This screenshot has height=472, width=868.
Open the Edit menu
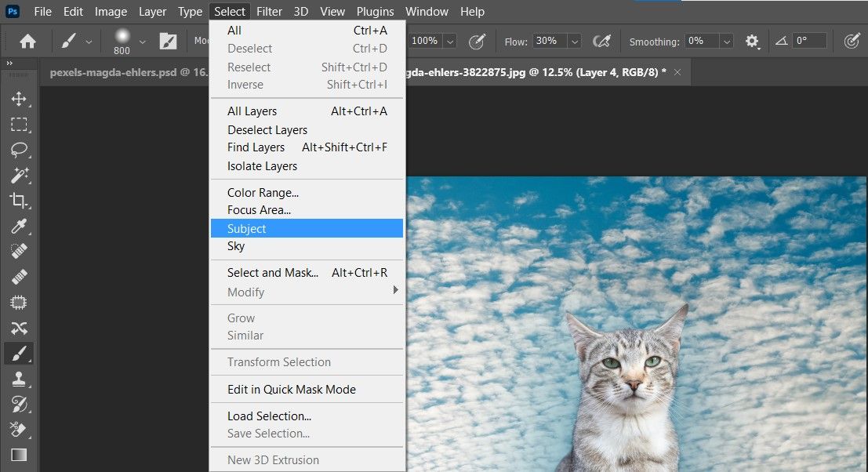pyautogui.click(x=73, y=12)
